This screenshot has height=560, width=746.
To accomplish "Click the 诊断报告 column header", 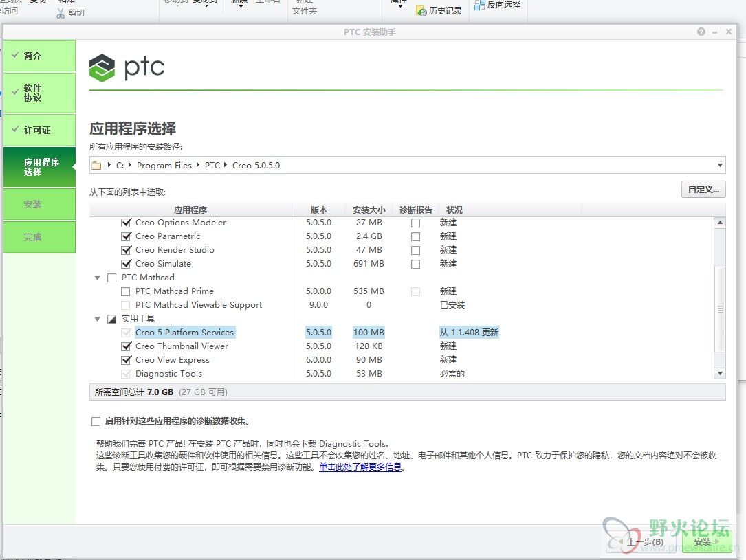I will [415, 210].
